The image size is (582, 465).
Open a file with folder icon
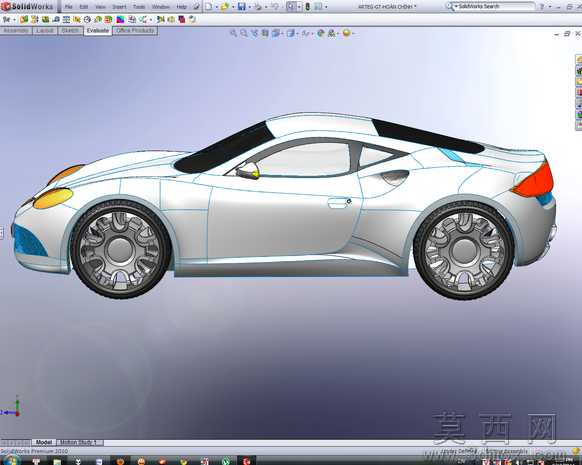(x=225, y=7)
